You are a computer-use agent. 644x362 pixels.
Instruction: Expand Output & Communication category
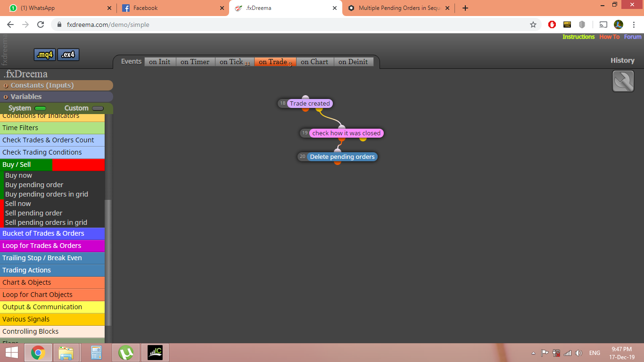tap(52, 307)
